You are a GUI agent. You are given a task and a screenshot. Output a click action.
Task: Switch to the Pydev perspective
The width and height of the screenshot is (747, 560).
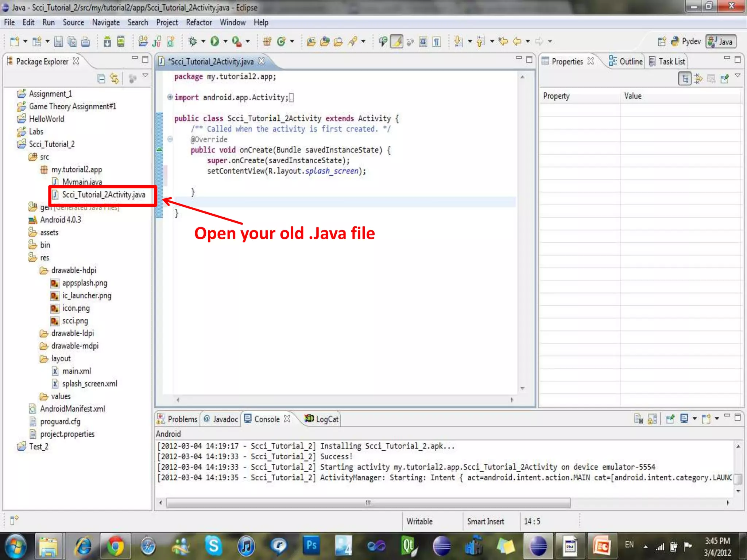point(686,42)
